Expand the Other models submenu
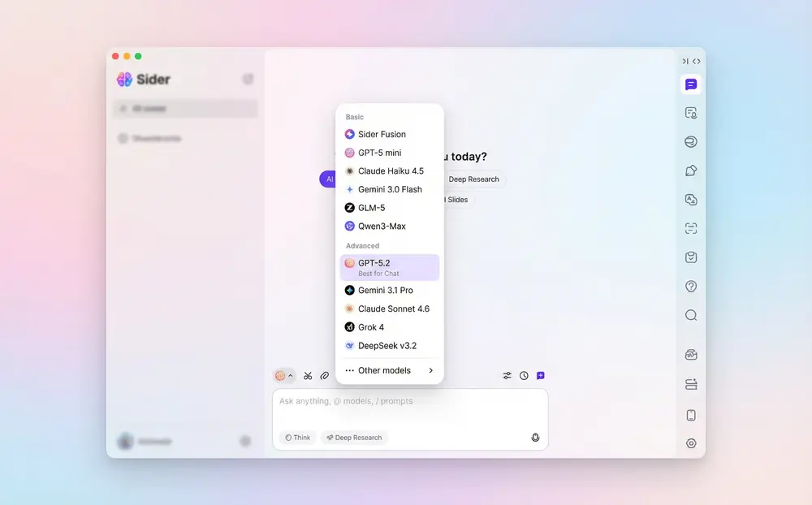This screenshot has height=505, width=812. coord(390,370)
